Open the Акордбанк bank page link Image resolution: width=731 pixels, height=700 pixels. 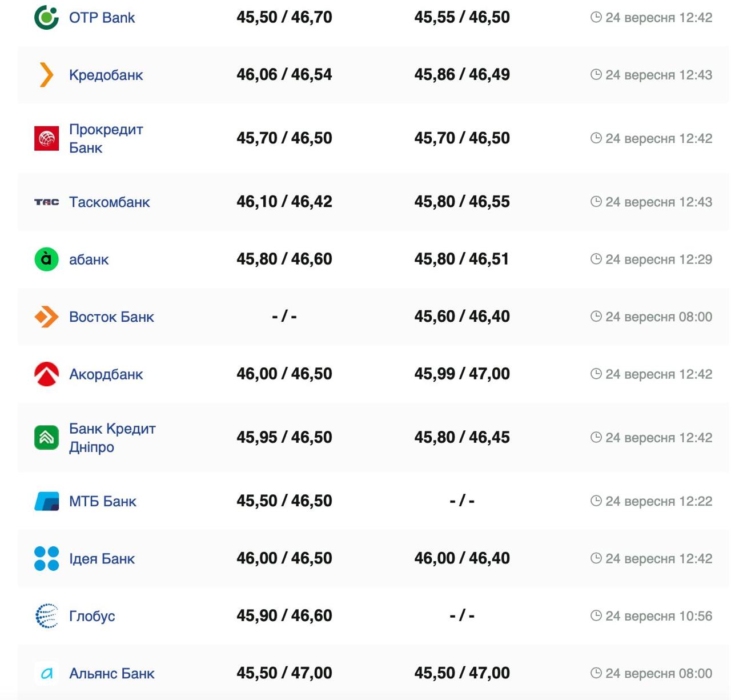106,374
